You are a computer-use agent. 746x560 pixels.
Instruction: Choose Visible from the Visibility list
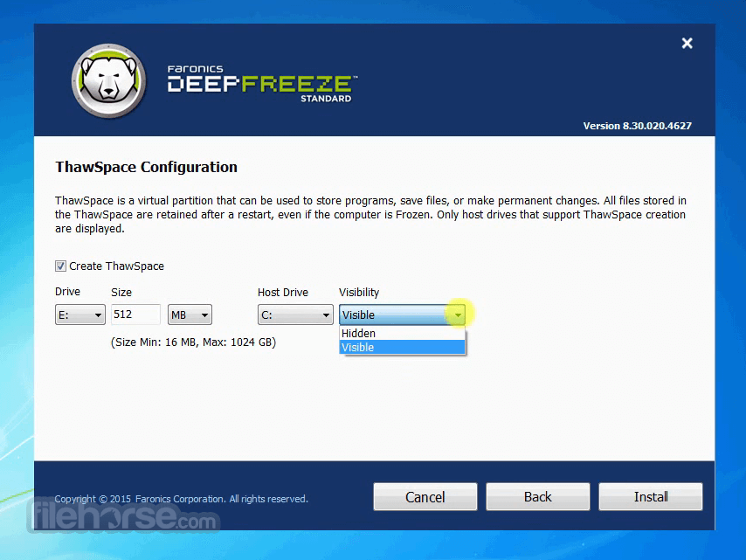pos(402,348)
